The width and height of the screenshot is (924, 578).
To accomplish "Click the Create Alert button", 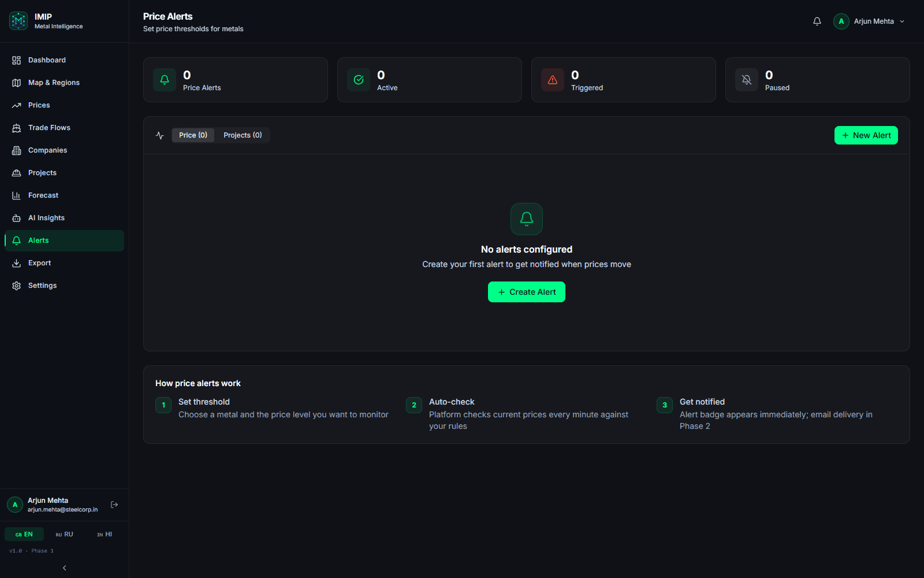I will pyautogui.click(x=527, y=292).
